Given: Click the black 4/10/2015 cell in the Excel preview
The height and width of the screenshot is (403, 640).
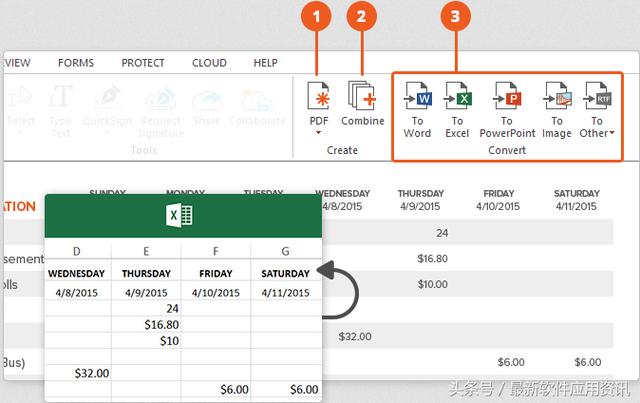Looking at the screenshot, I should [x=216, y=293].
